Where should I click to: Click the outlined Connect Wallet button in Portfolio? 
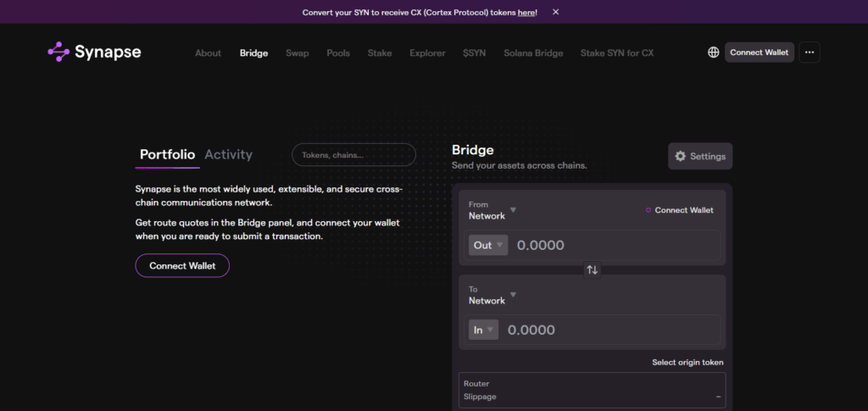tap(182, 265)
